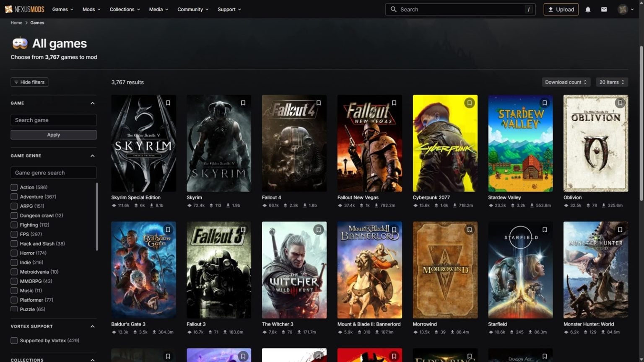This screenshot has width=644, height=362.
Task: Check the Horror genre filter
Action: [x=14, y=253]
